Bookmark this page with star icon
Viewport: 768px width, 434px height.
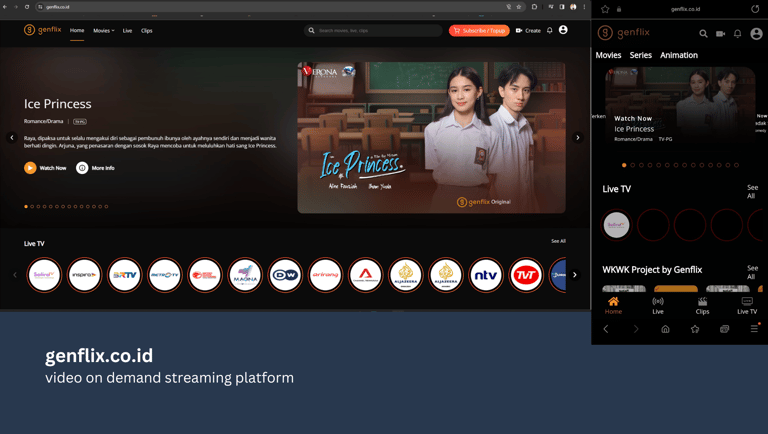(x=519, y=7)
